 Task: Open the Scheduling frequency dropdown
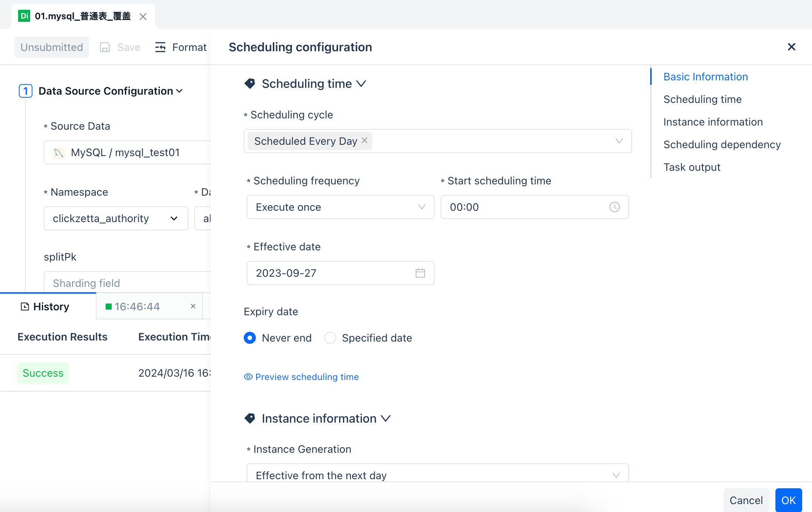tap(340, 207)
